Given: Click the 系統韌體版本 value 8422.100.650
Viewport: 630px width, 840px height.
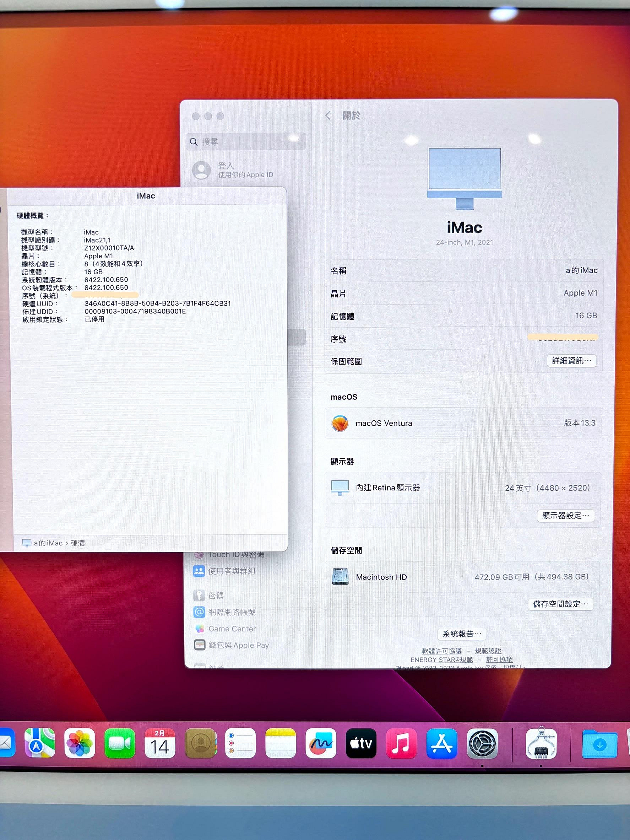Looking at the screenshot, I should pyautogui.click(x=106, y=280).
